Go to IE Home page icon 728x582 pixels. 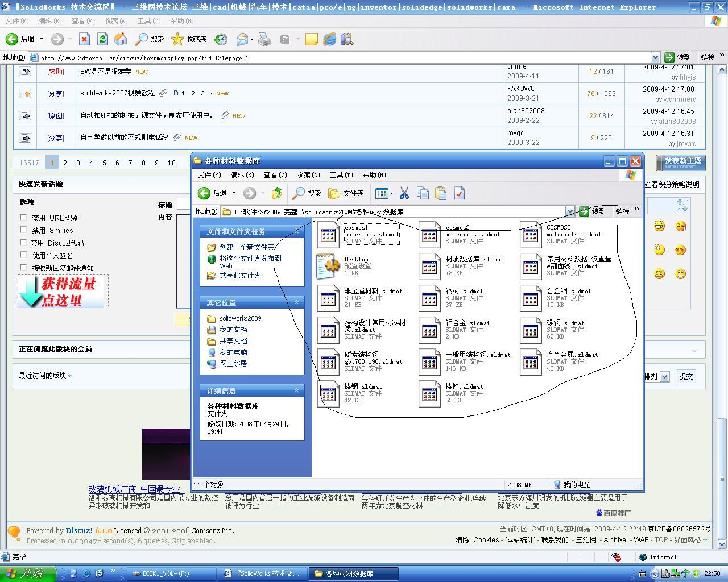pos(121,39)
